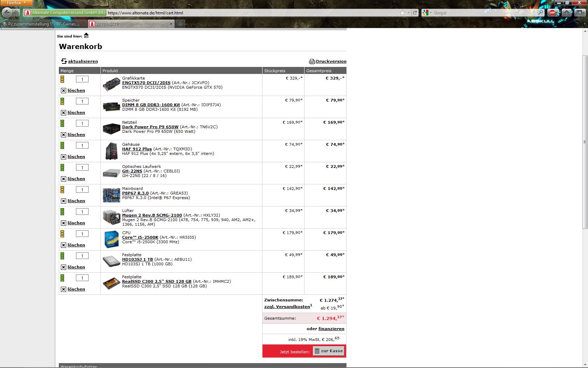This screenshot has height=368, width=588.
Task: Open Core i5-2500K product link
Action: pyautogui.click(x=140, y=237)
